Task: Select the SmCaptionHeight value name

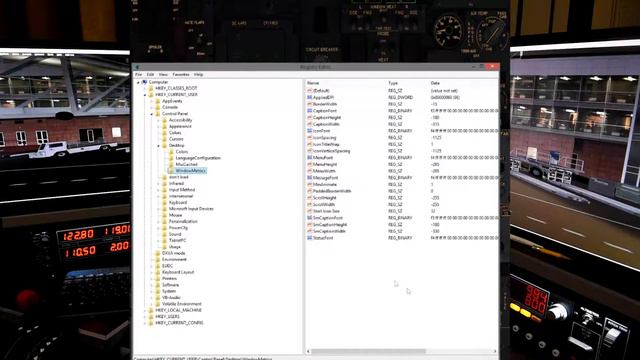Action: pos(330,224)
